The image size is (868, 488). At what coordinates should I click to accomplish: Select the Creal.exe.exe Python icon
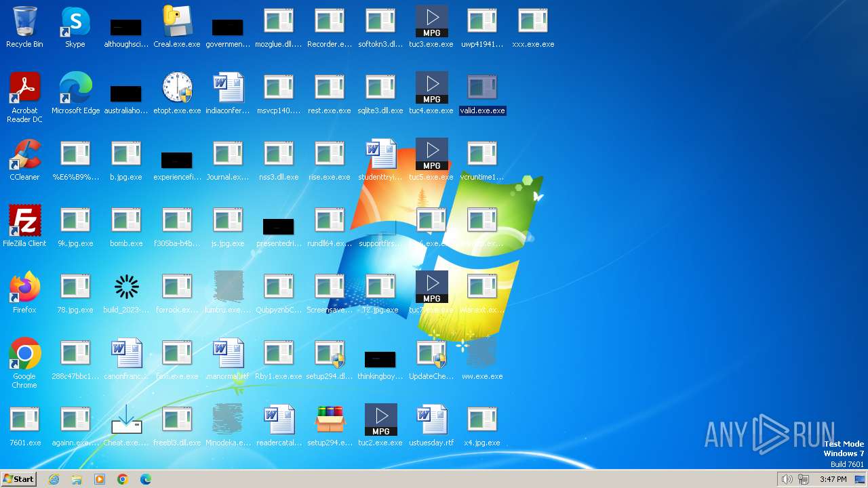(177, 21)
